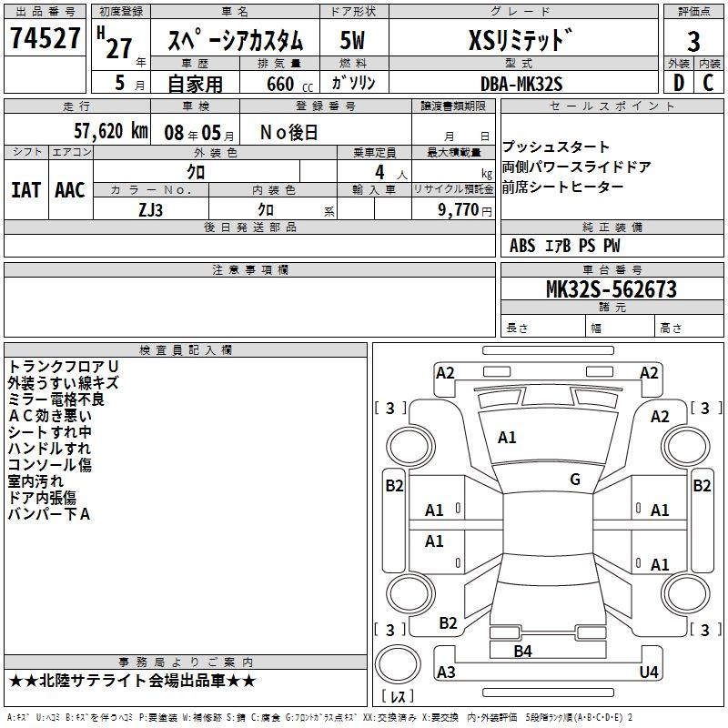Click the A1 mark on the car hood

pyautogui.click(x=507, y=438)
